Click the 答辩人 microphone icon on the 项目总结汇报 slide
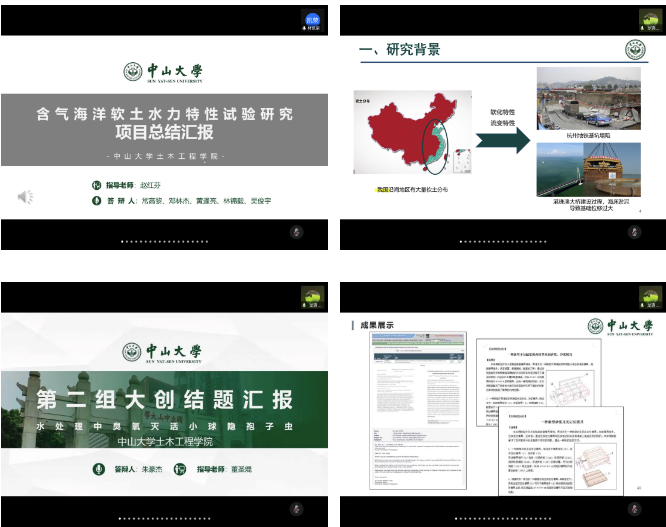 97,201
